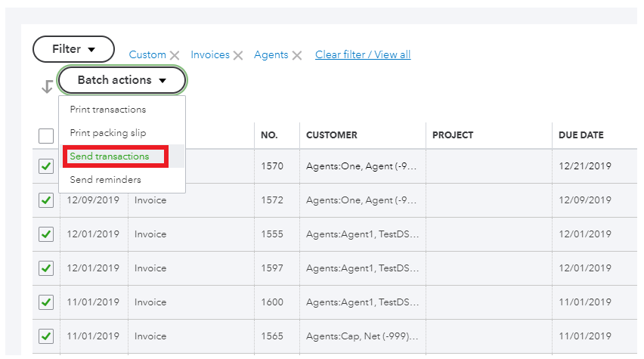Sort by the CUSTOMER column header
Viewport: 644px width, 359px height.
pyautogui.click(x=331, y=135)
